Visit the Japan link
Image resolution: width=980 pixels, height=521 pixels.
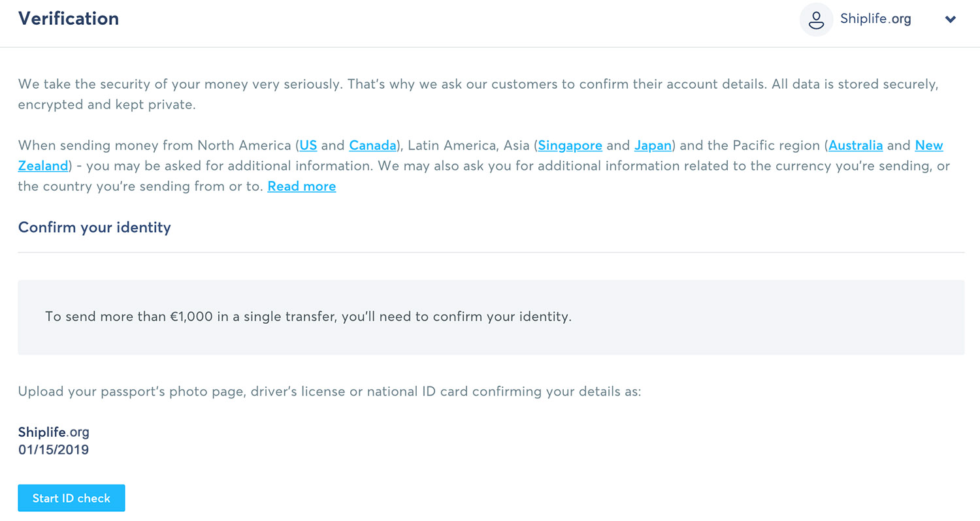(653, 145)
